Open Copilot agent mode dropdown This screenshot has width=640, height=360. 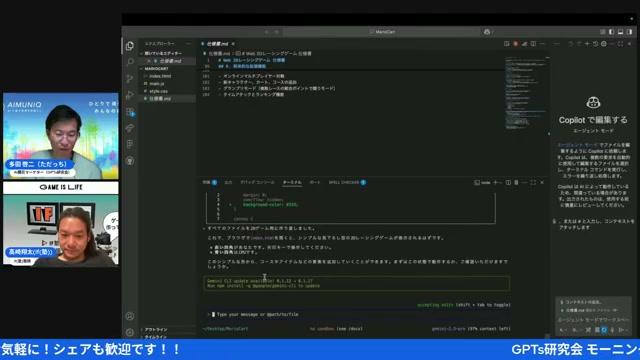563,330
